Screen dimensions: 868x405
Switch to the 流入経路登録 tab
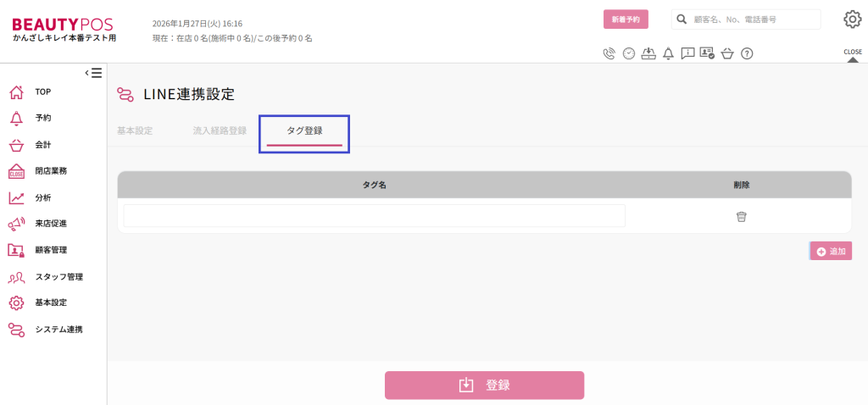[x=220, y=130]
